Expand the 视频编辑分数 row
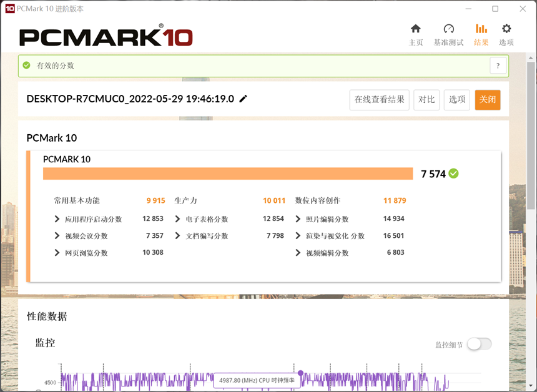 tap(298, 253)
